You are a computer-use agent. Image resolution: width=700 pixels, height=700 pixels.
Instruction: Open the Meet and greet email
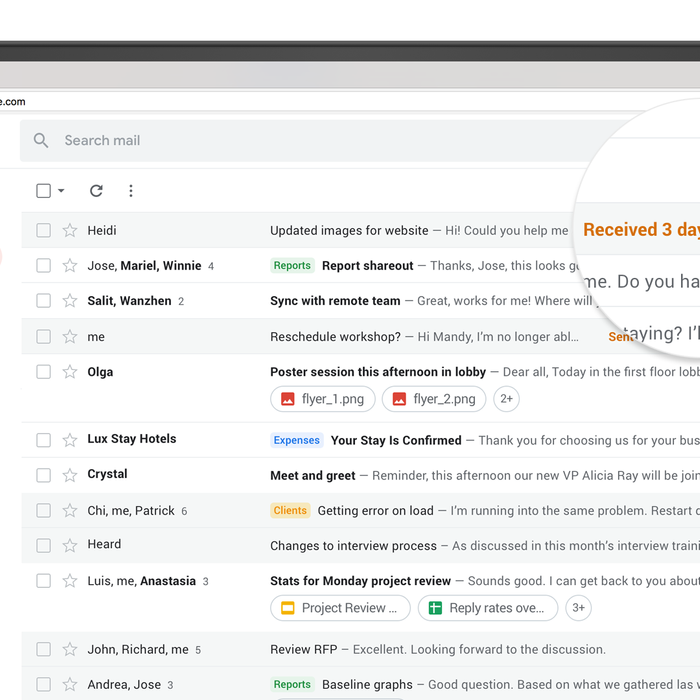click(313, 475)
